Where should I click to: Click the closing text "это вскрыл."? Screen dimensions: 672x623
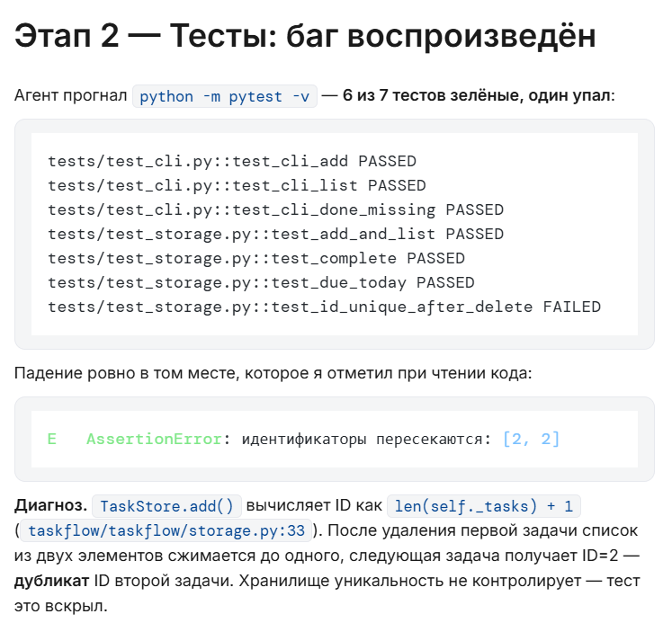click(61, 606)
